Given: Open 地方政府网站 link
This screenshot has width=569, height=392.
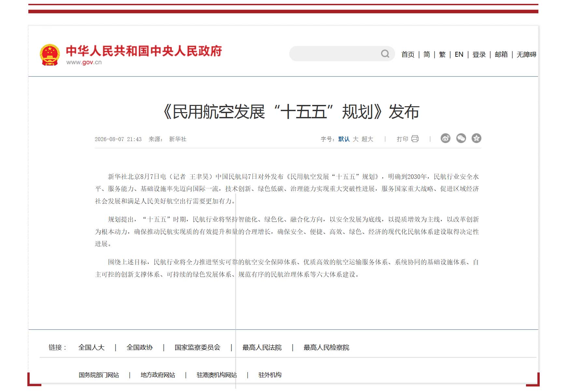Looking at the screenshot, I should [158, 375].
